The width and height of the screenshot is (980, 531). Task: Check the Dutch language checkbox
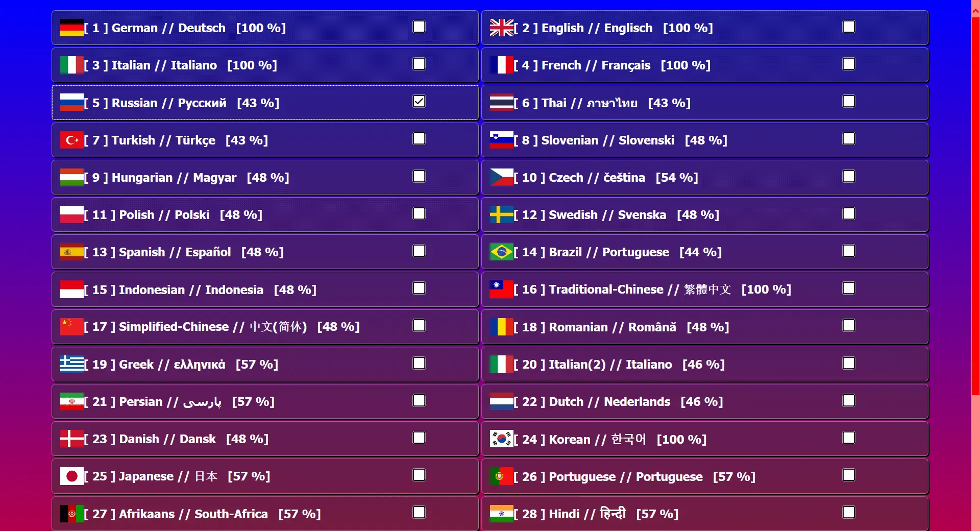point(849,401)
